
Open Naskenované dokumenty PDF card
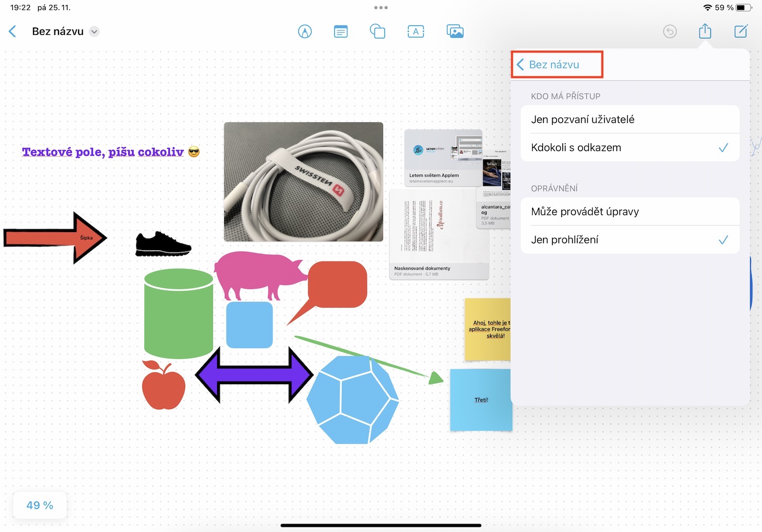(439, 235)
